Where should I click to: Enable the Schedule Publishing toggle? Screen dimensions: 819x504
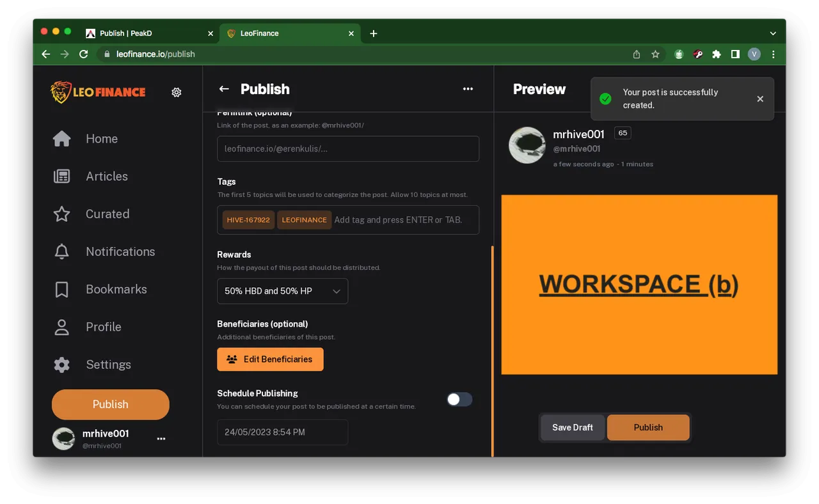(459, 399)
